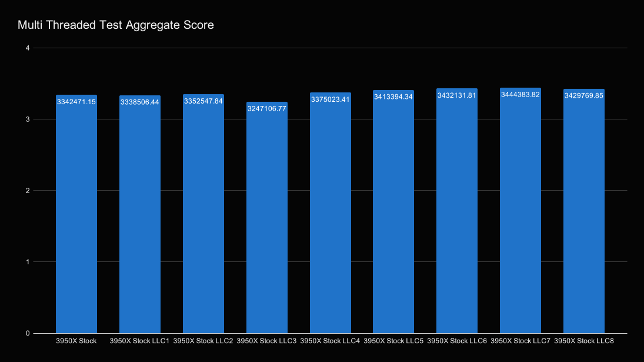Select the 3950X Stock LLC2 bar
The width and height of the screenshot is (644, 362).
203,214
